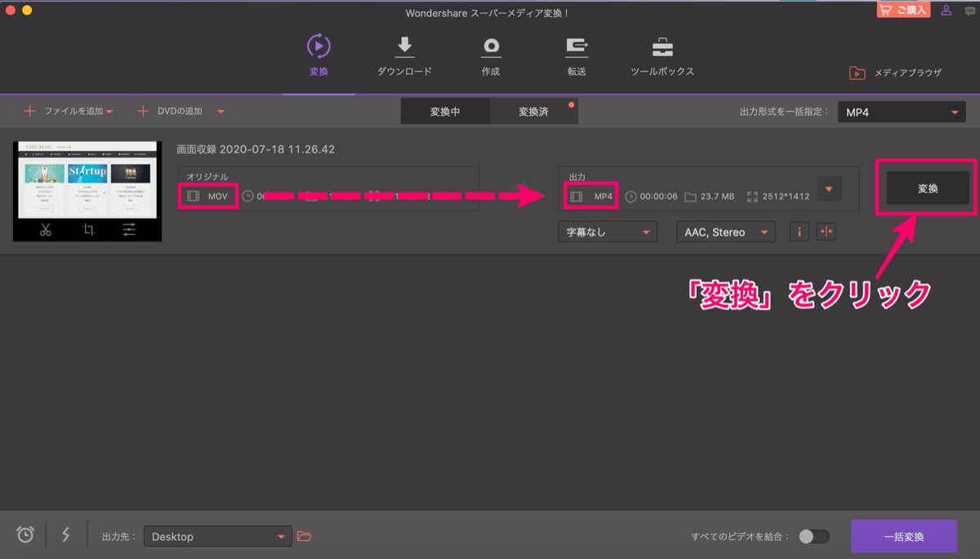Click the DVDの追加 plus button
980x559 pixels.
click(x=143, y=111)
